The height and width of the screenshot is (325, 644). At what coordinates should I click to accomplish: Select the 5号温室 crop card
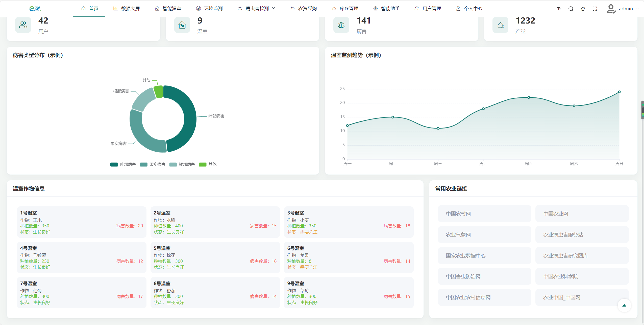point(215,257)
